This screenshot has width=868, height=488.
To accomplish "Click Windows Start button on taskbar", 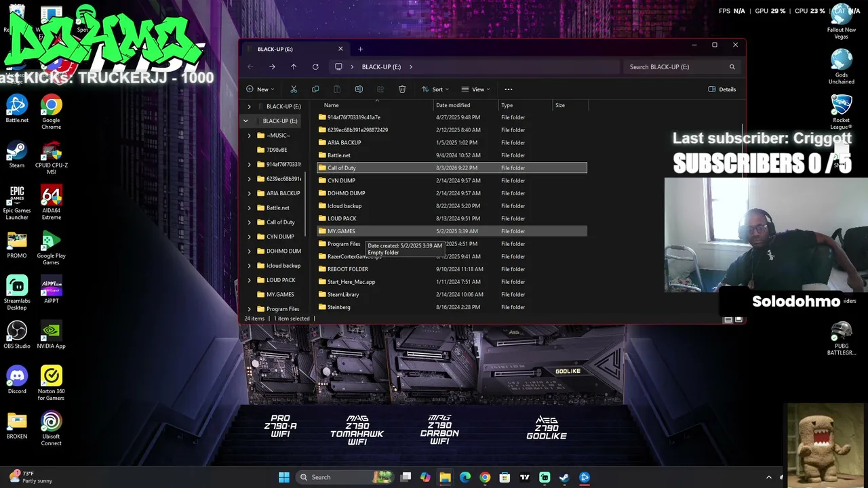I will pos(284,477).
